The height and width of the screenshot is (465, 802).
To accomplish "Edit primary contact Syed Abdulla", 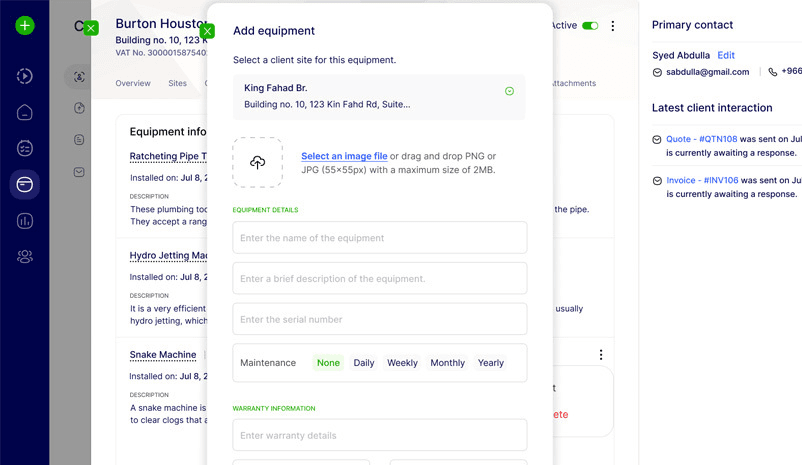I will [x=726, y=56].
